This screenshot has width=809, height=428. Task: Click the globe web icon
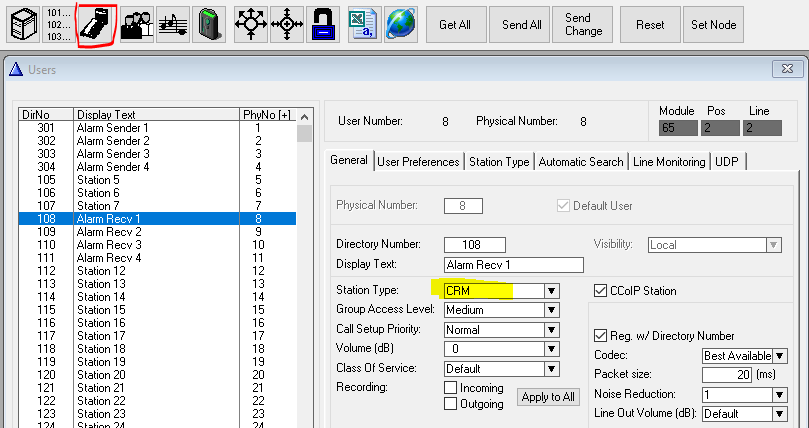point(401,24)
